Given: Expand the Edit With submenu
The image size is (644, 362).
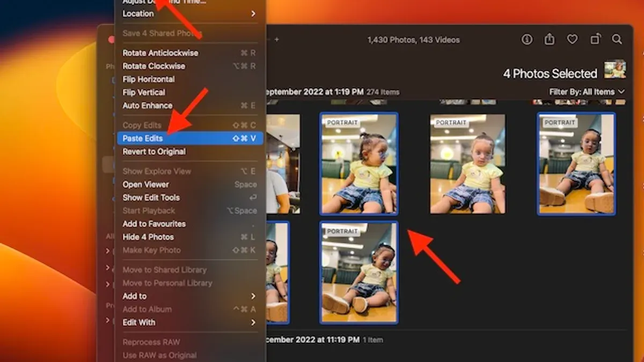Looking at the screenshot, I should tap(190, 322).
